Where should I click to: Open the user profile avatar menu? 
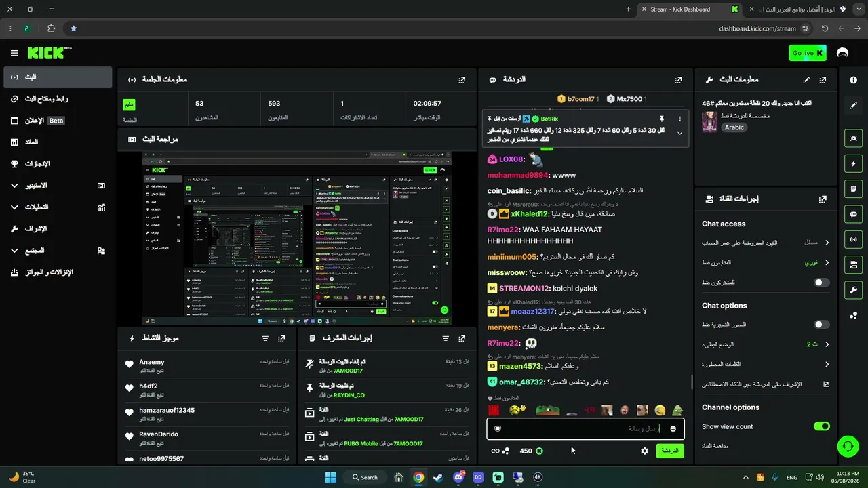(843, 53)
